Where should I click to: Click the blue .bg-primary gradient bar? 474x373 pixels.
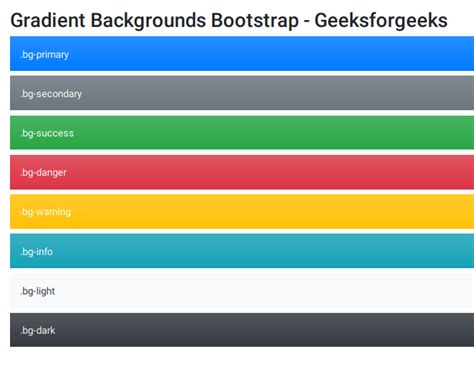coord(242,54)
